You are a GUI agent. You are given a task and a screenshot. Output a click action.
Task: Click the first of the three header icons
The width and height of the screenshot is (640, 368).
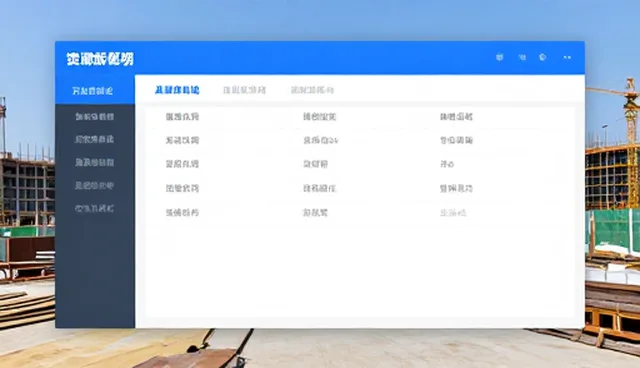[499, 57]
